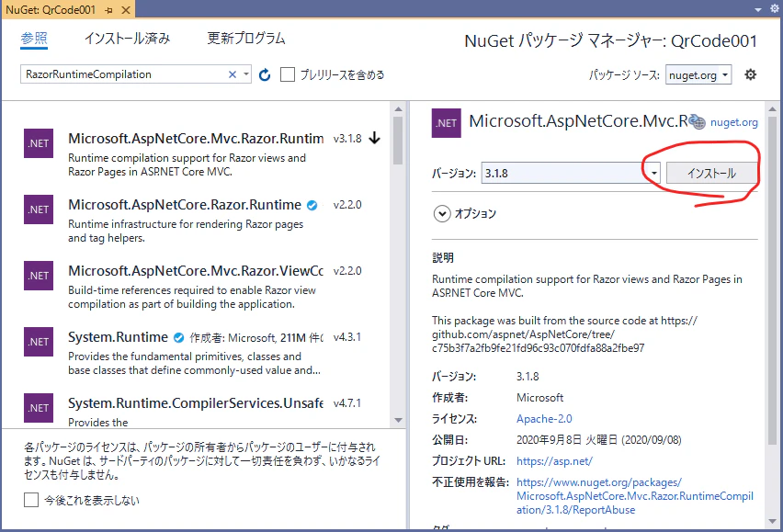783x532 pixels.
Task: Select Microsoft.AspNetCore.Mvc.Razor.ViewCompilation package title
Action: pyautogui.click(x=196, y=270)
